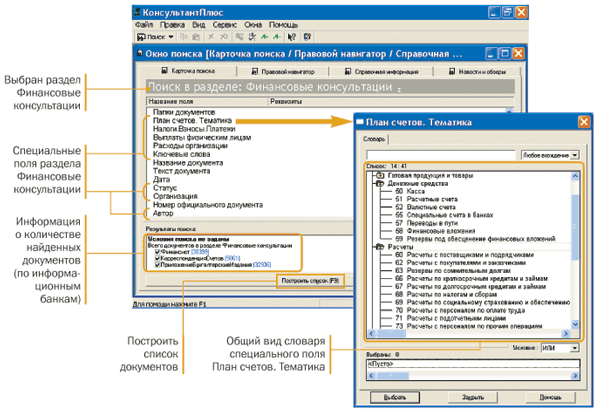
Task: Open the Поиск button dropdown arrow
Action: click(171, 37)
